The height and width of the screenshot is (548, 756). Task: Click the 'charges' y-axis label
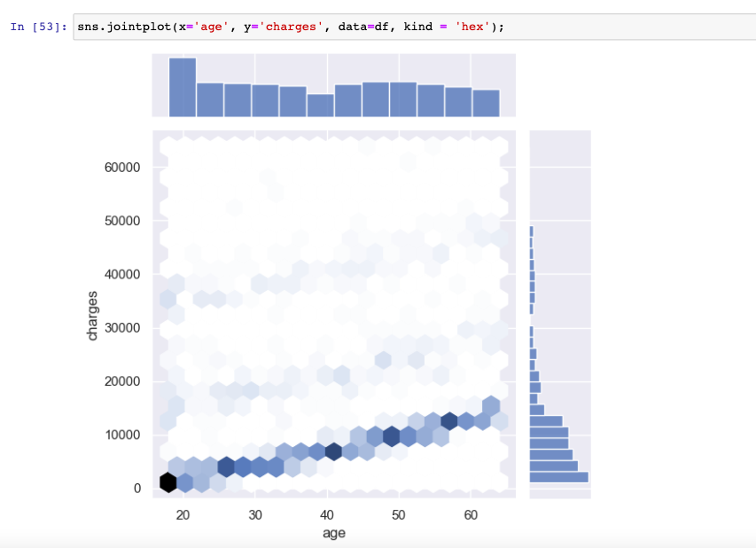click(92, 316)
